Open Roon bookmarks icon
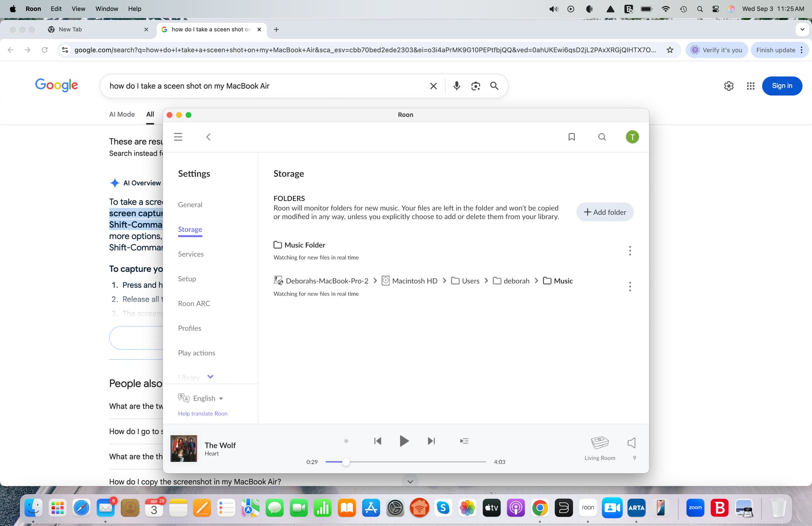Image resolution: width=812 pixels, height=526 pixels. [571, 137]
